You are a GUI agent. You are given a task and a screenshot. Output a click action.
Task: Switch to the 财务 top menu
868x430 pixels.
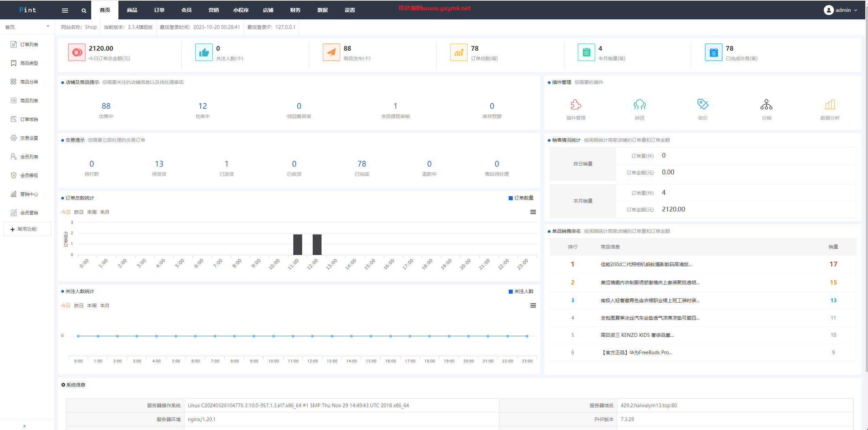pos(295,10)
